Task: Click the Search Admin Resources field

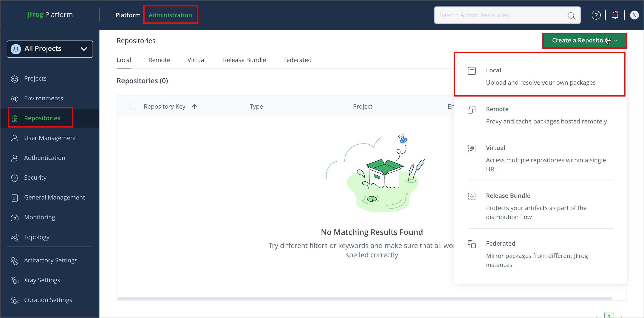Action: pyautogui.click(x=500, y=15)
